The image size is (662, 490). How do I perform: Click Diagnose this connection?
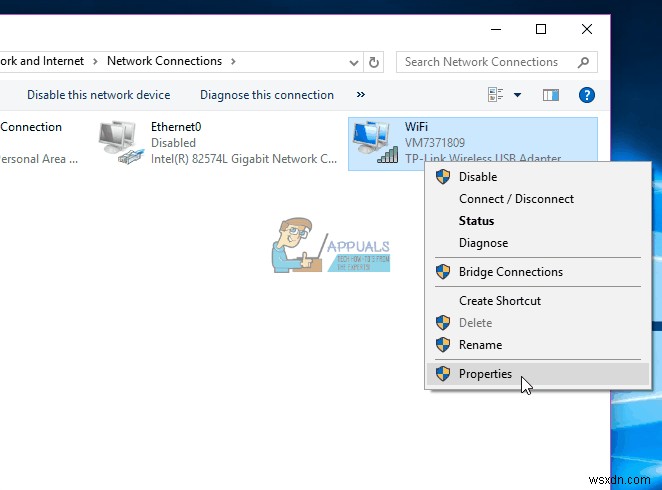tap(267, 95)
